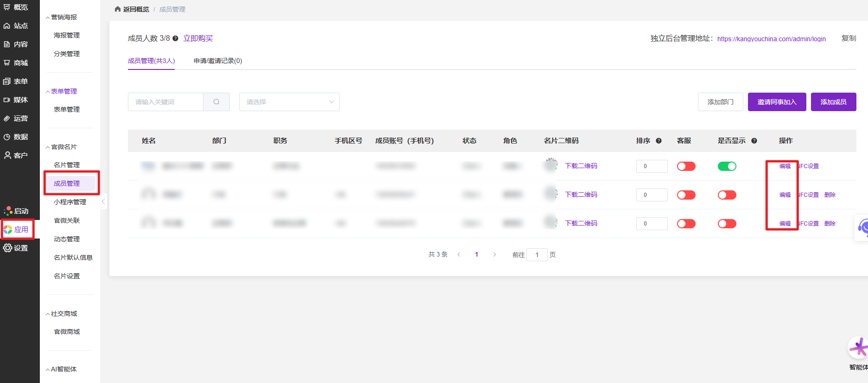The image size is (868, 383).
Task: Enable 客服 toggle in first member row
Action: [686, 166]
